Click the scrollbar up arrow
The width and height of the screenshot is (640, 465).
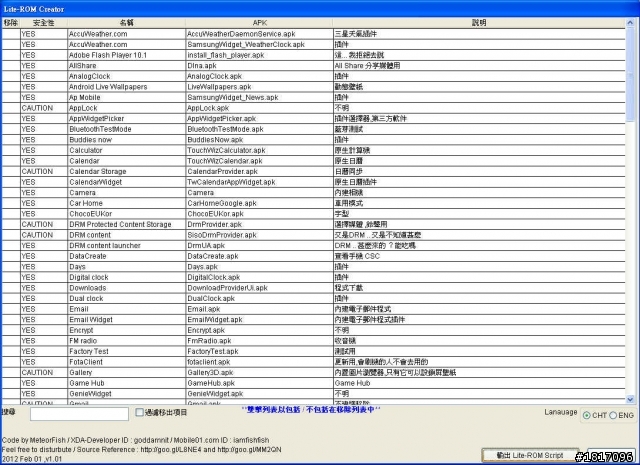[630, 23]
